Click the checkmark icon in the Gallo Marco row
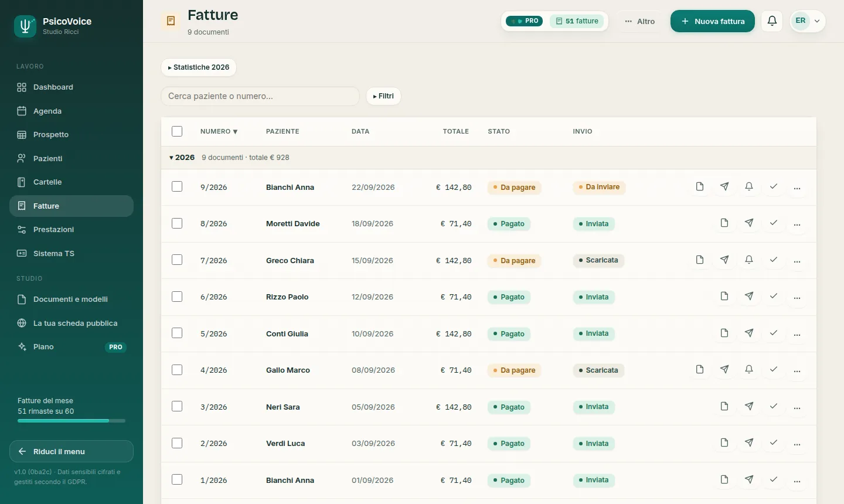844x504 pixels. (774, 370)
